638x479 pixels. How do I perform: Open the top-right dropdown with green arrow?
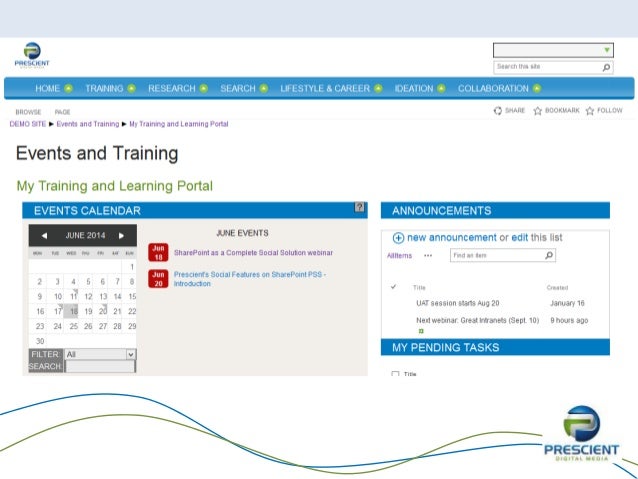pyautogui.click(x=553, y=50)
